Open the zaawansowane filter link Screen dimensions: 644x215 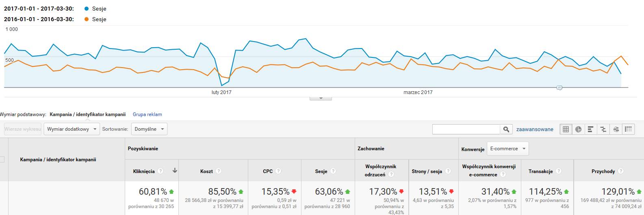535,129
